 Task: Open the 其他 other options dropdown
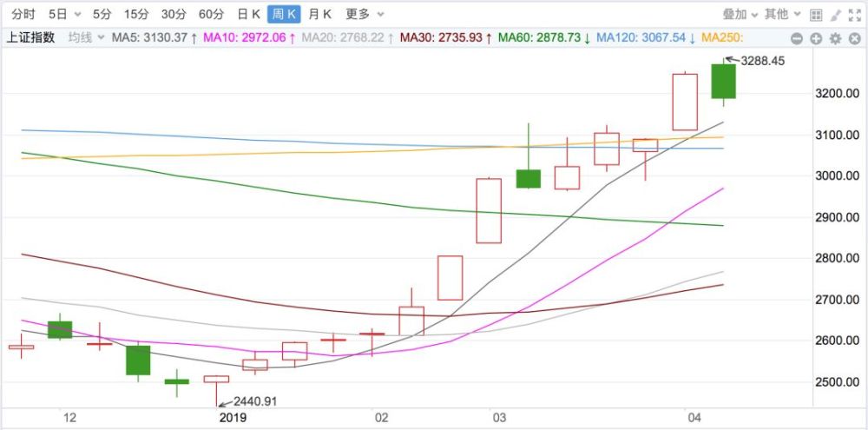[x=783, y=15]
